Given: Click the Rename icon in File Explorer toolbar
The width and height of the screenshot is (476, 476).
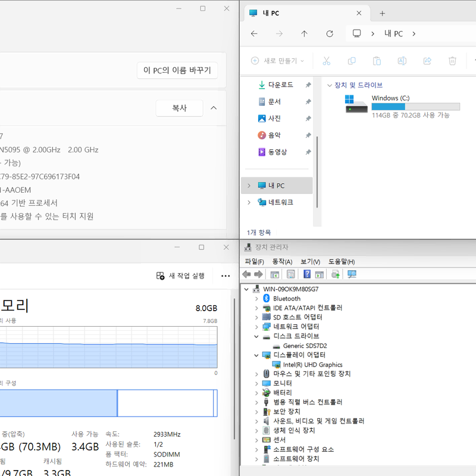Looking at the screenshot, I should (402, 61).
